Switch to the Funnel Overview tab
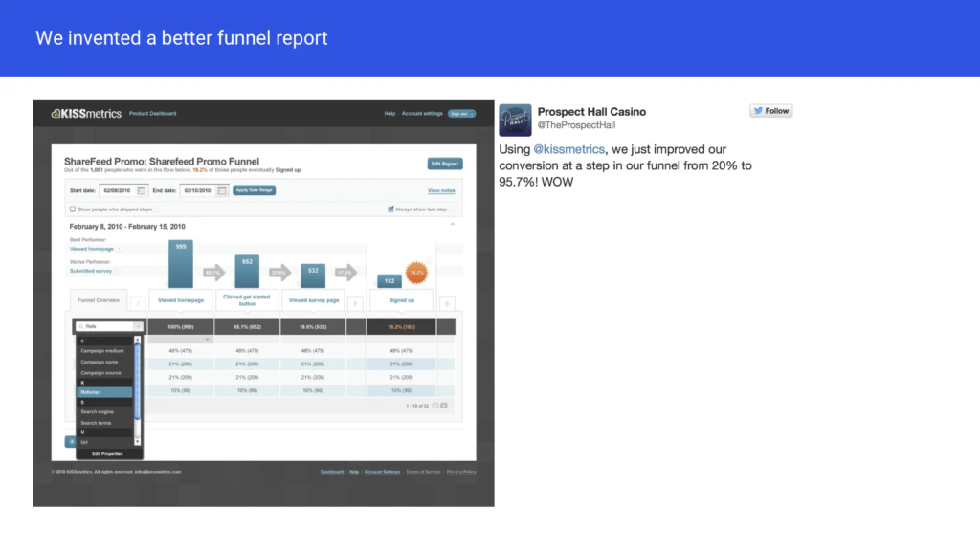The image size is (980, 551). (99, 300)
